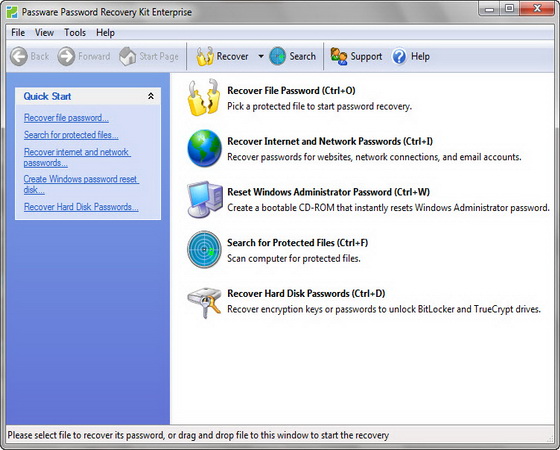Open the Tools menu
Screen dimensions: 560x450
point(75,32)
